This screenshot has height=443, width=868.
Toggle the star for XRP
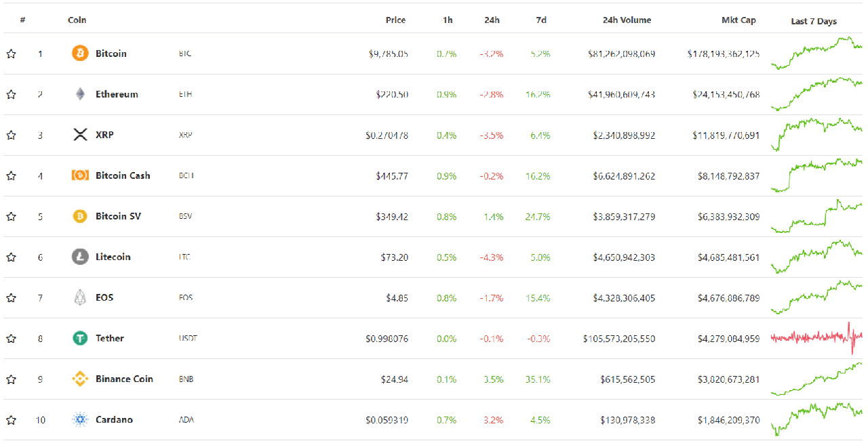11,135
